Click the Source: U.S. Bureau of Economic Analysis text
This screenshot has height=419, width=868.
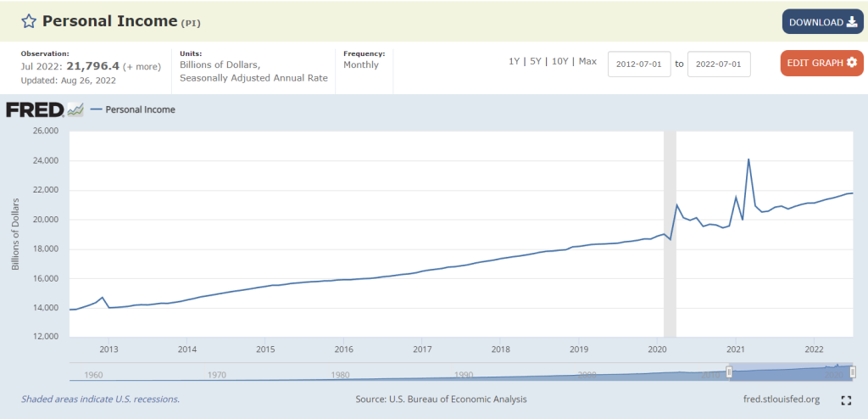coord(441,399)
